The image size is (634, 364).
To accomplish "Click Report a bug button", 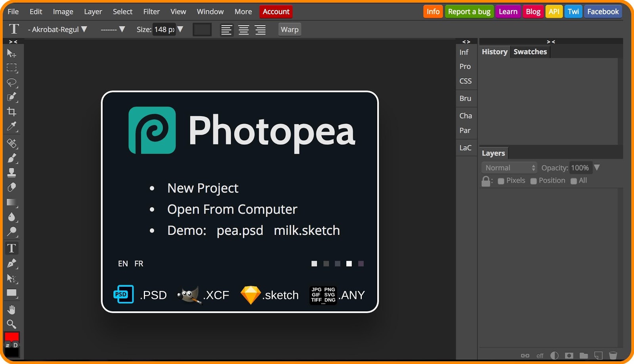I will [469, 11].
